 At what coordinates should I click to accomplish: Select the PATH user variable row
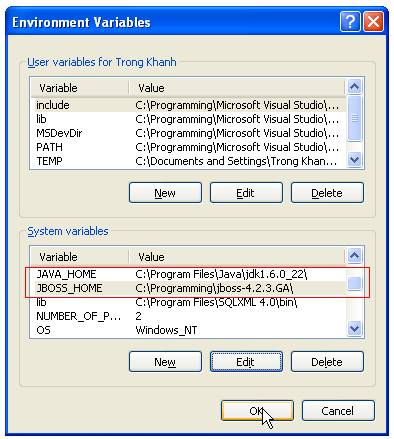(x=188, y=147)
